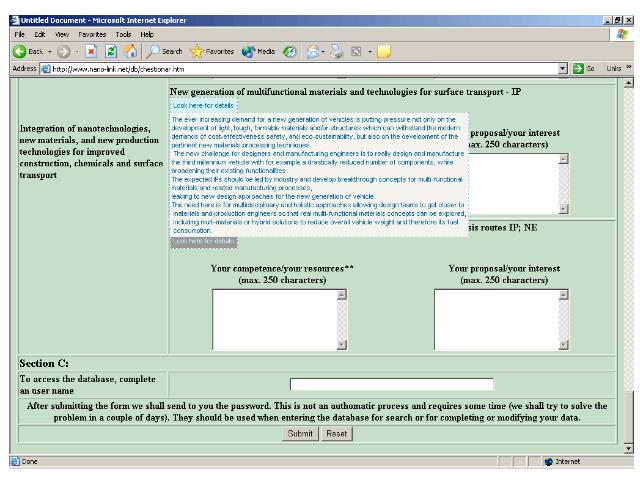The image size is (640, 480).
Task: Refresh the page with the green arrows icon
Action: [x=111, y=51]
